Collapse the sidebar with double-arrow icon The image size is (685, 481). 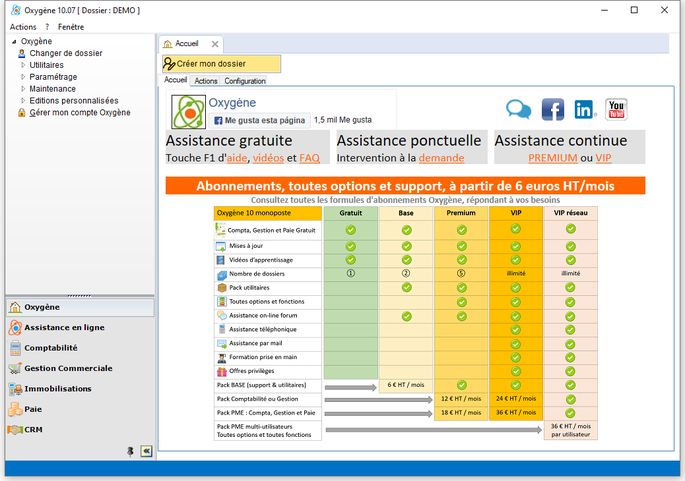pos(146,451)
